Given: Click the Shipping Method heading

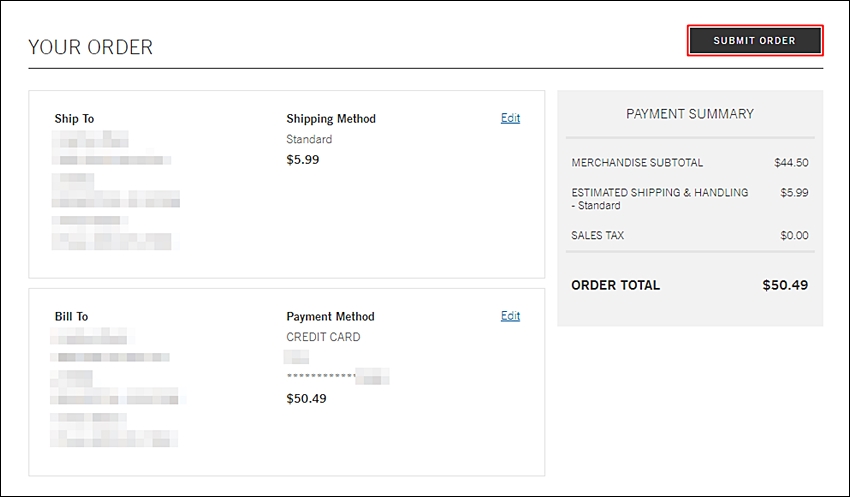Looking at the screenshot, I should click(x=331, y=119).
